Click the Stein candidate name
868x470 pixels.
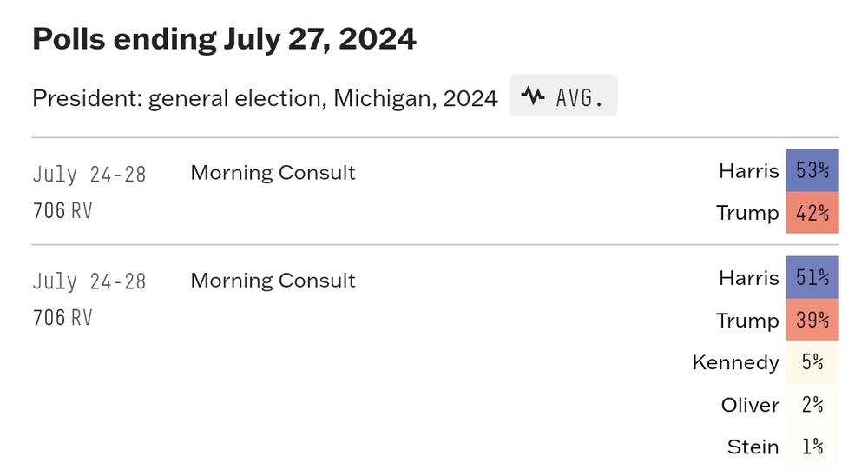point(753,447)
